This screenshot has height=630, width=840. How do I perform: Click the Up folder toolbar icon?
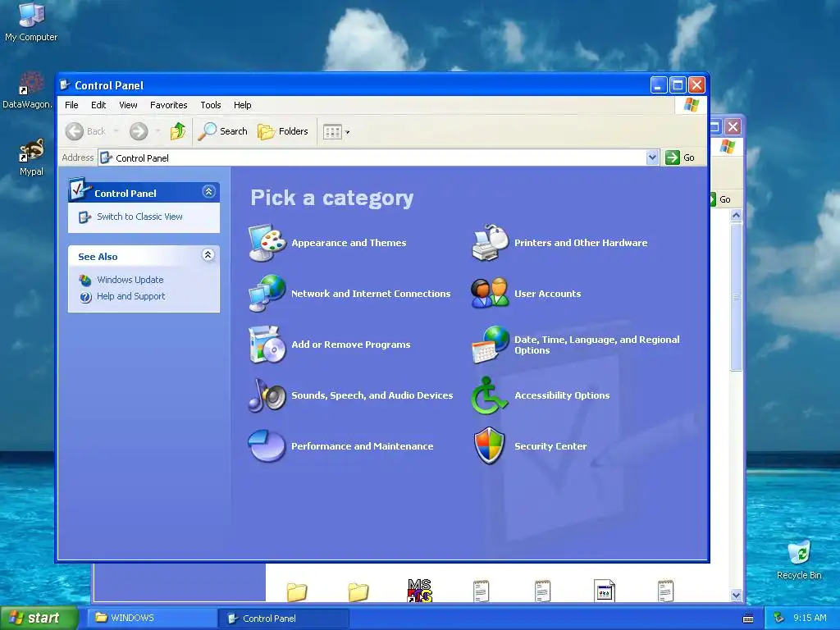pos(177,131)
